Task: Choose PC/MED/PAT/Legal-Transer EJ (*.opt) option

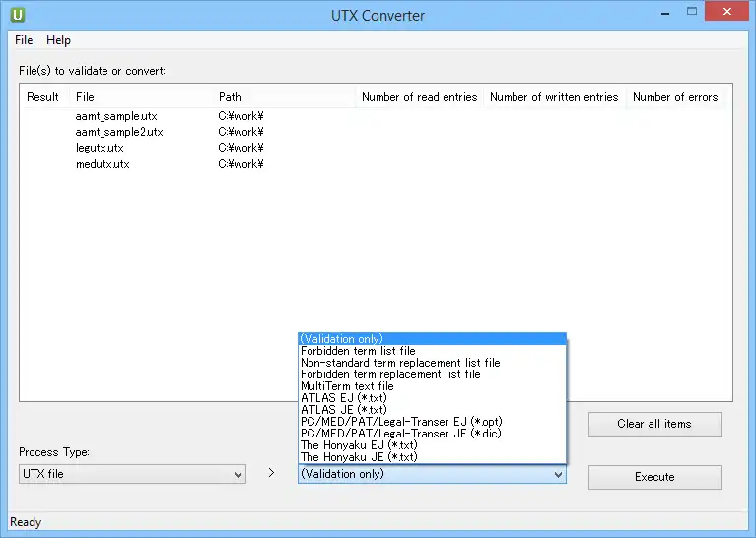Action: point(432,422)
